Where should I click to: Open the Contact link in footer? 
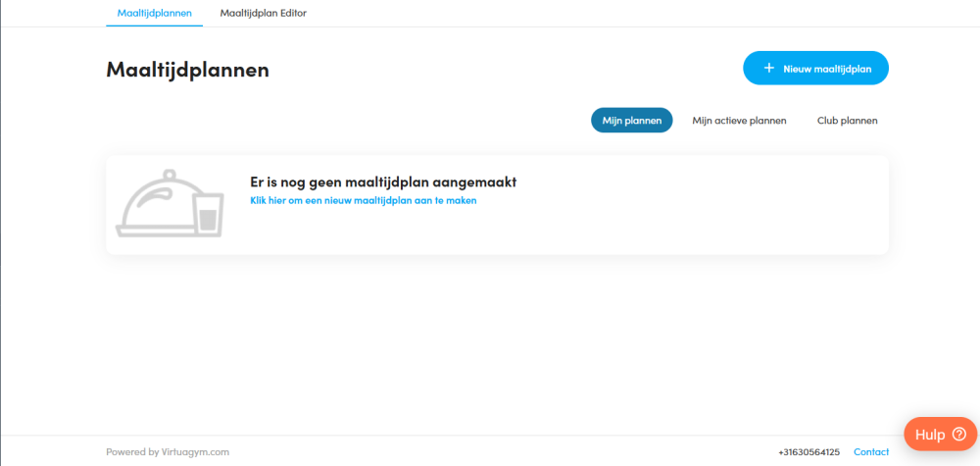pyautogui.click(x=871, y=451)
